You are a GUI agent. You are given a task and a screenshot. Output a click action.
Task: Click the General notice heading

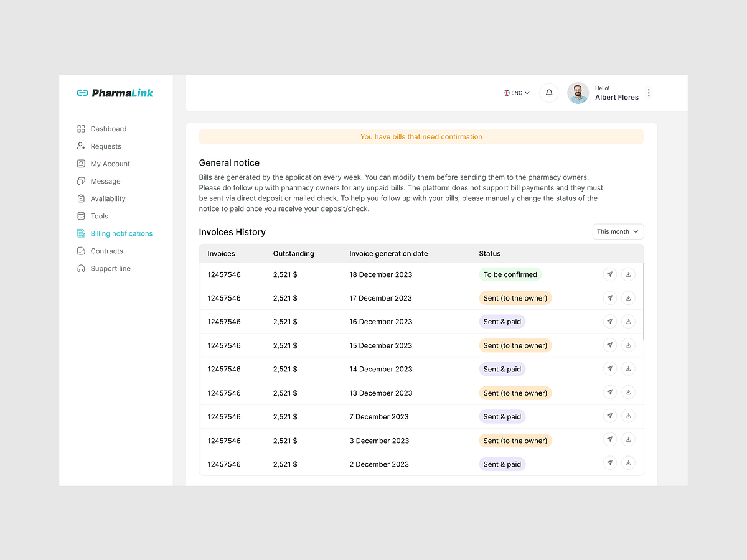click(229, 163)
